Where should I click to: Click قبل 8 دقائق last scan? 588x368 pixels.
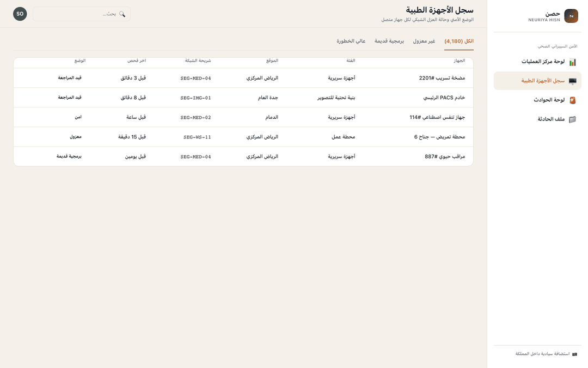click(x=133, y=98)
